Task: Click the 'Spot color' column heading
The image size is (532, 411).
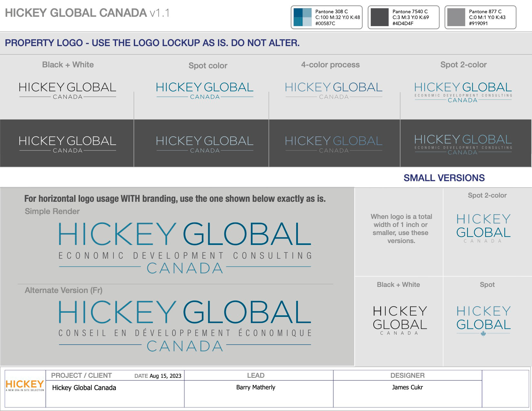Action: (208, 65)
